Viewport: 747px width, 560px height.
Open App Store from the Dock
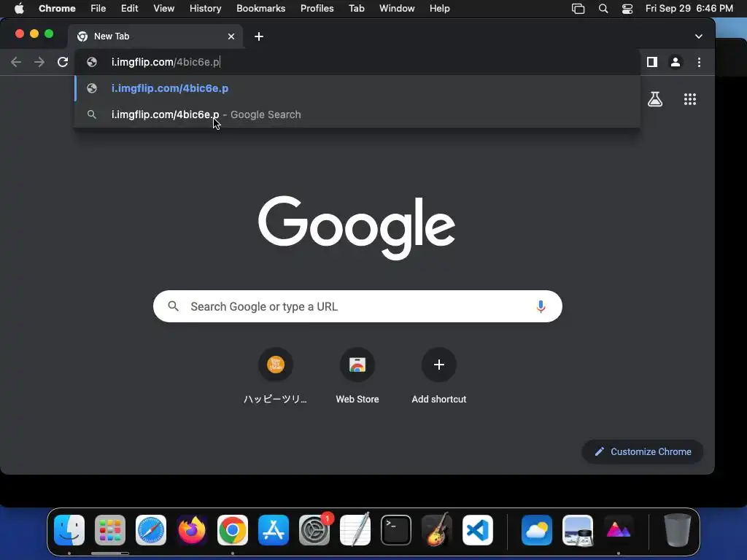pos(274,530)
